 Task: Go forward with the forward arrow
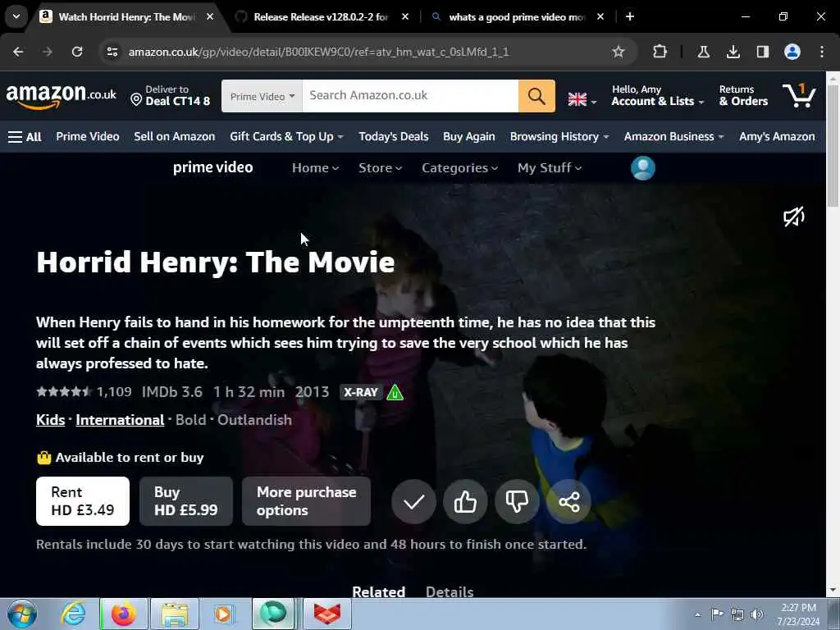48,52
